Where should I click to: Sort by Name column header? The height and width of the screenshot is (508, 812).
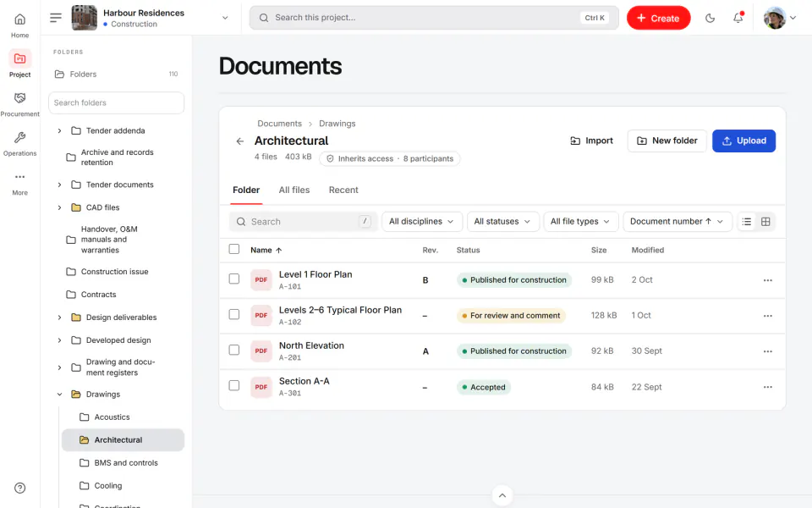click(x=266, y=250)
